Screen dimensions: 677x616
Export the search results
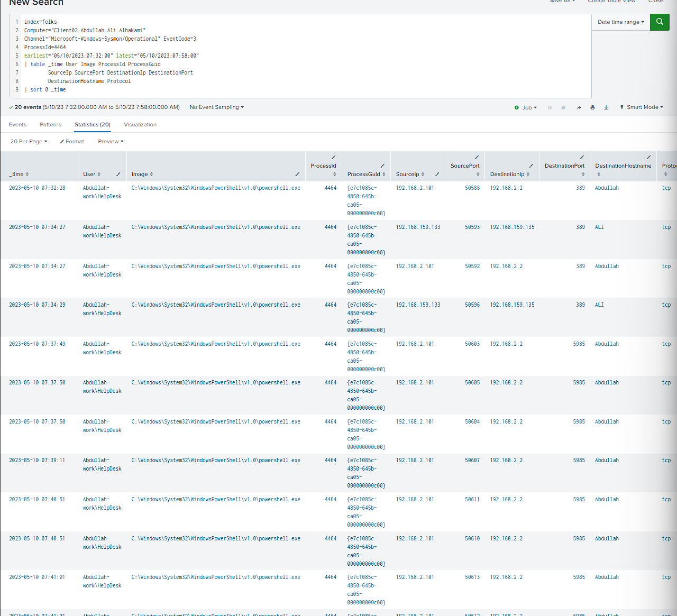click(x=606, y=107)
